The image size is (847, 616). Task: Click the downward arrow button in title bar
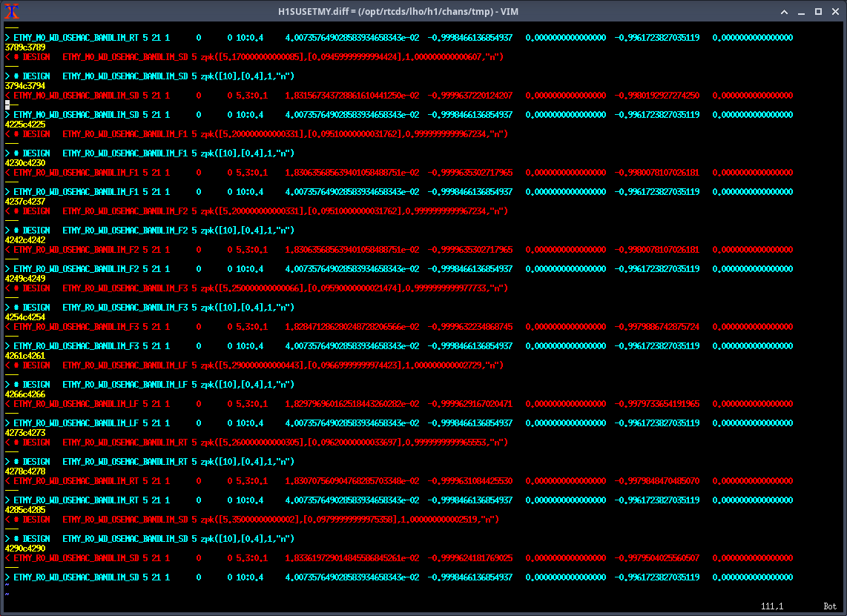tap(785, 12)
